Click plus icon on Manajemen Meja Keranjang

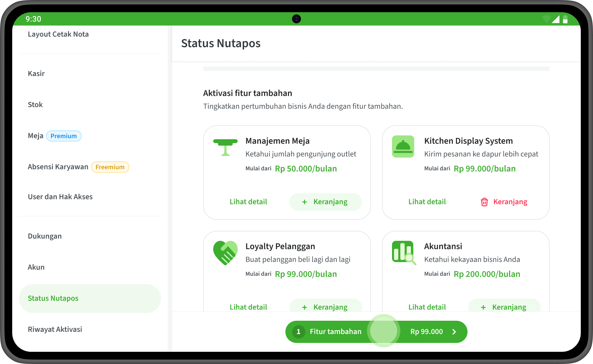(304, 202)
